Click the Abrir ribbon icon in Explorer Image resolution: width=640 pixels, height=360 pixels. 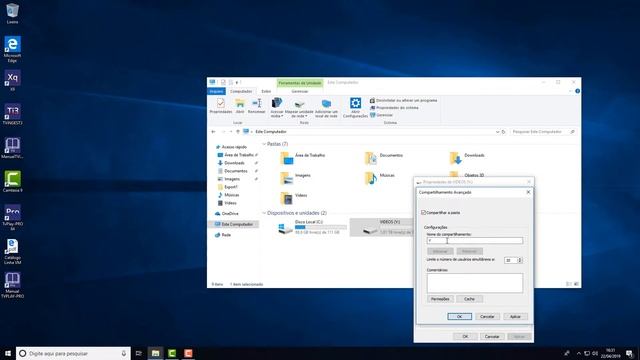[240, 106]
